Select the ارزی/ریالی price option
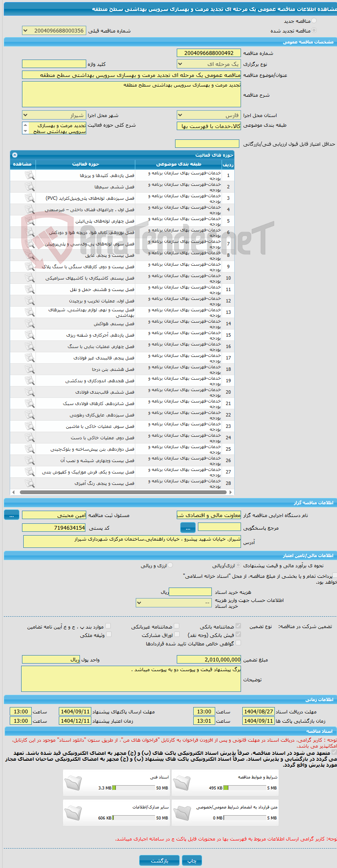The image size is (337, 868). click(238, 565)
